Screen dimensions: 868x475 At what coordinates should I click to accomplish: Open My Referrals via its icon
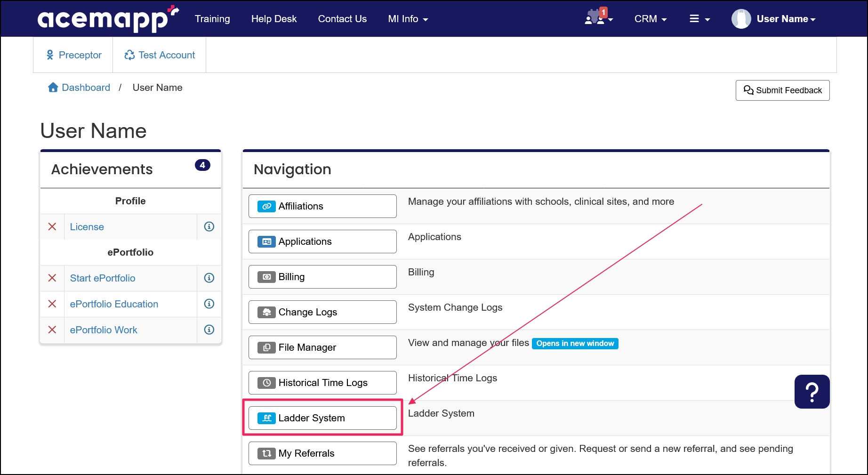pyautogui.click(x=266, y=453)
